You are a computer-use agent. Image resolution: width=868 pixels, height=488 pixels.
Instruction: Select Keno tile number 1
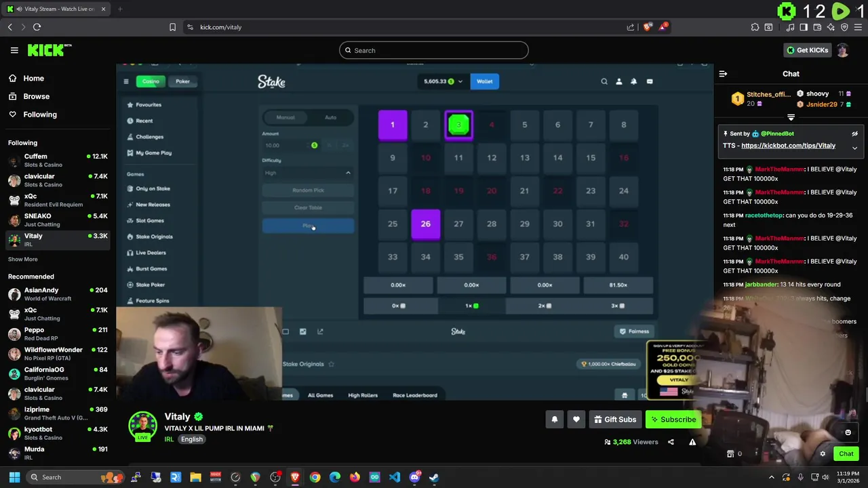pos(393,125)
